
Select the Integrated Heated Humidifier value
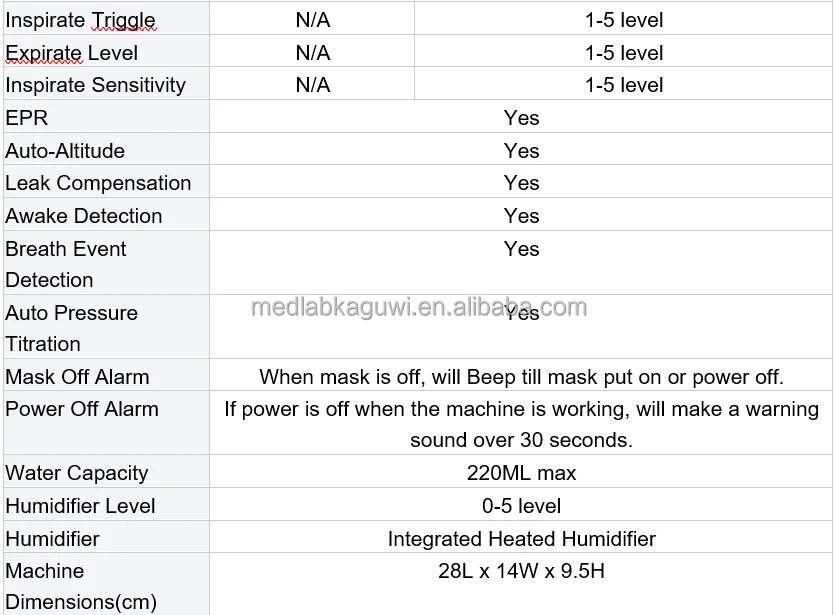point(521,539)
